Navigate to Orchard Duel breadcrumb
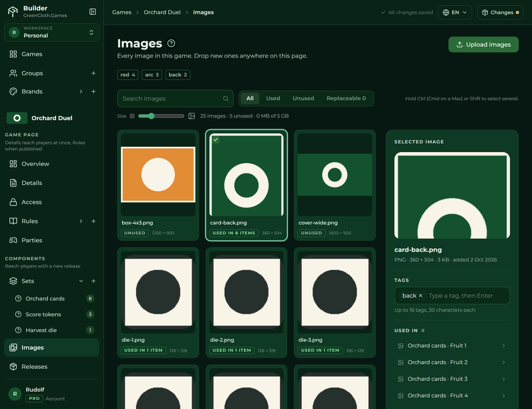Image resolution: width=532 pixels, height=409 pixels. (162, 12)
